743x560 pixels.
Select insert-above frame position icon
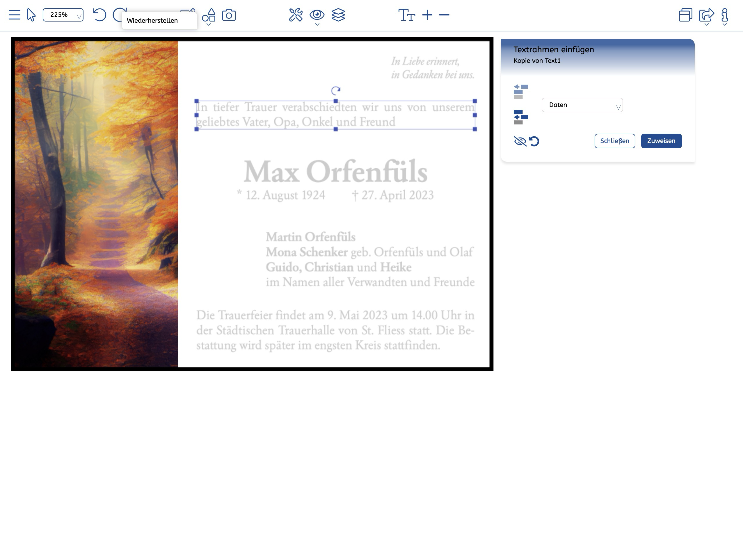coord(521,92)
